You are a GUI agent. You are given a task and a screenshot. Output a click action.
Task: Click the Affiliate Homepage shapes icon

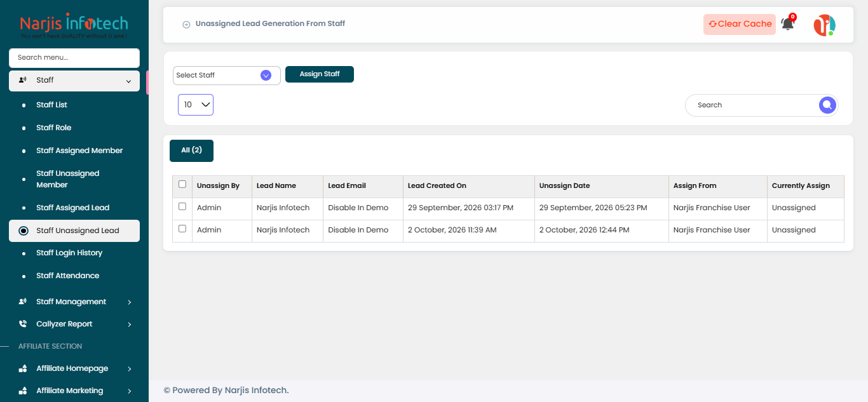(x=23, y=368)
